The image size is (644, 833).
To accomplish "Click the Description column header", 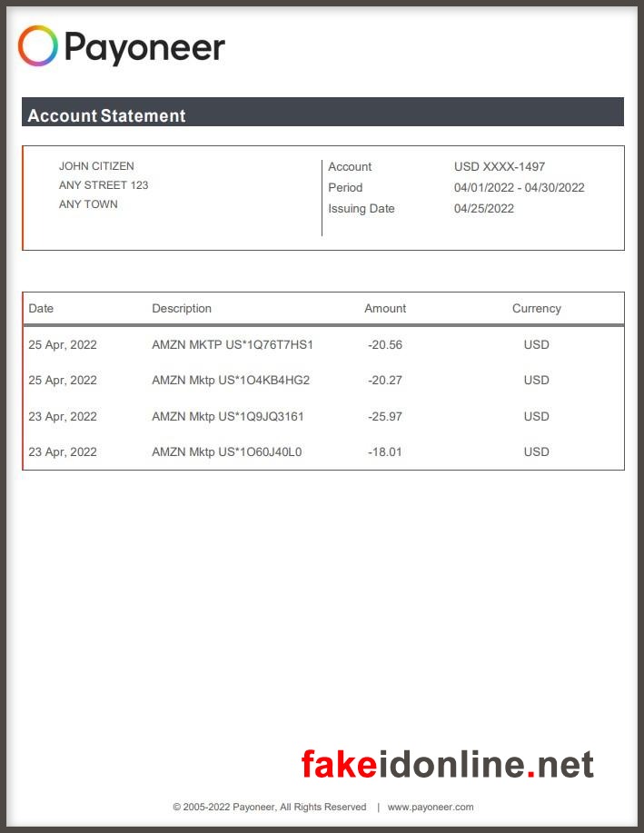I will [182, 308].
